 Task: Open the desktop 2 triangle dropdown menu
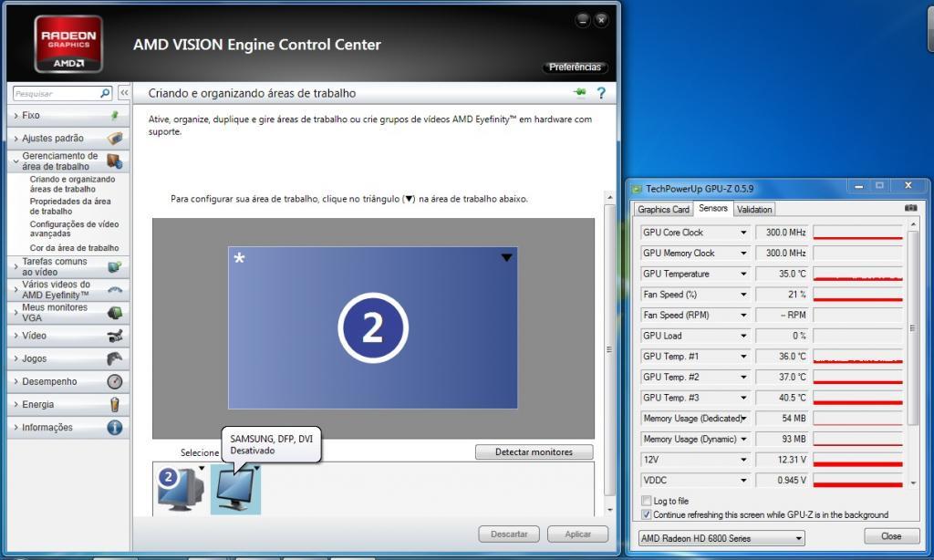[506, 257]
